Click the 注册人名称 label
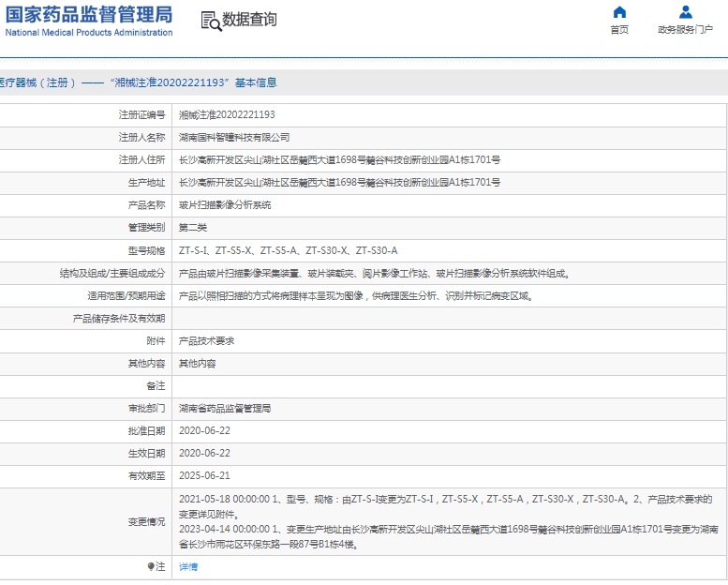728x585 pixels. [142, 138]
